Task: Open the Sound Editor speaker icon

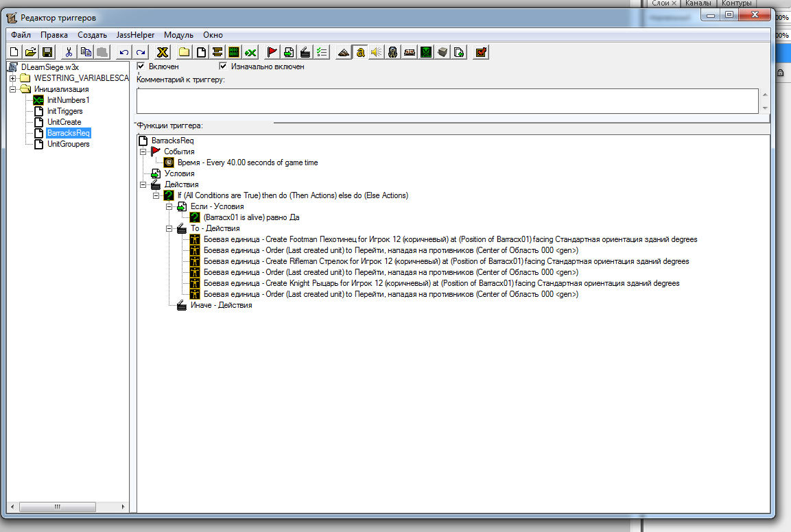Action: 377,52
